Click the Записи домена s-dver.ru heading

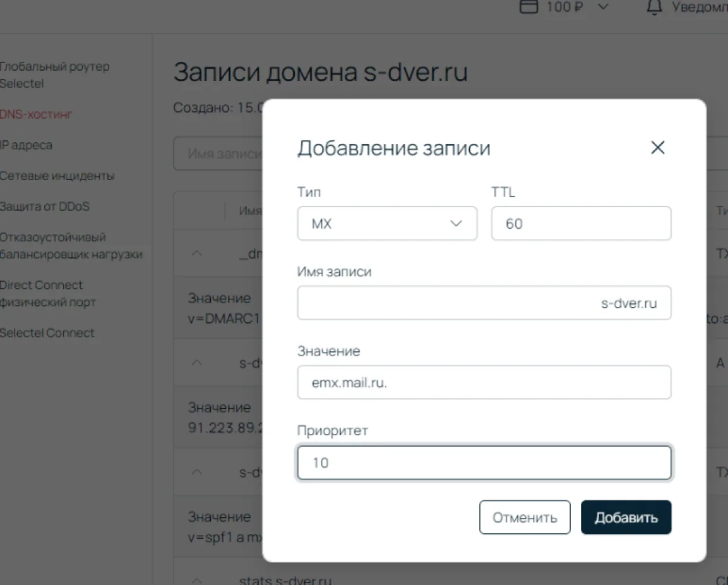pos(320,72)
